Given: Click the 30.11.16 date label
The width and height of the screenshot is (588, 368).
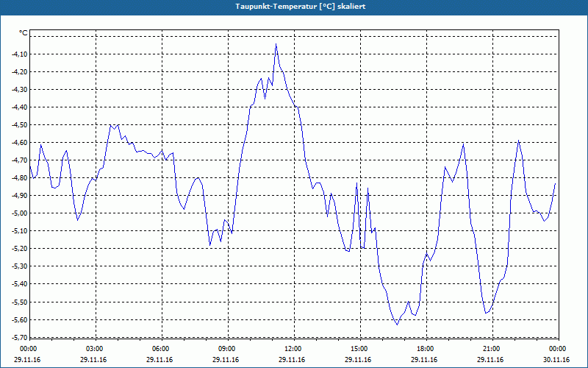Looking at the screenshot, I should (556, 360).
